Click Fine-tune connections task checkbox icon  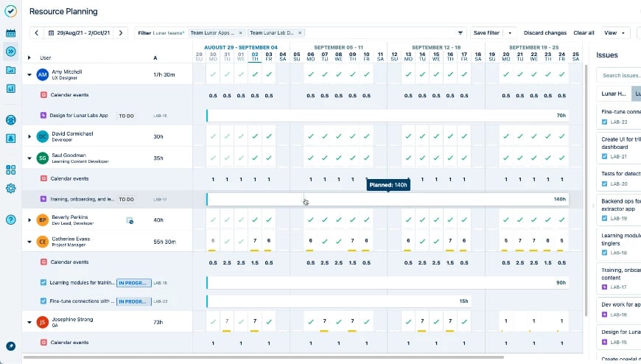[x=43, y=301]
